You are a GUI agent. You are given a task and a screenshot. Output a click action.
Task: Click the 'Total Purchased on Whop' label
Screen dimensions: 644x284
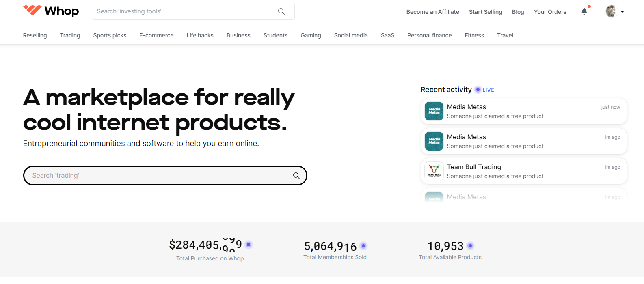coord(210,258)
